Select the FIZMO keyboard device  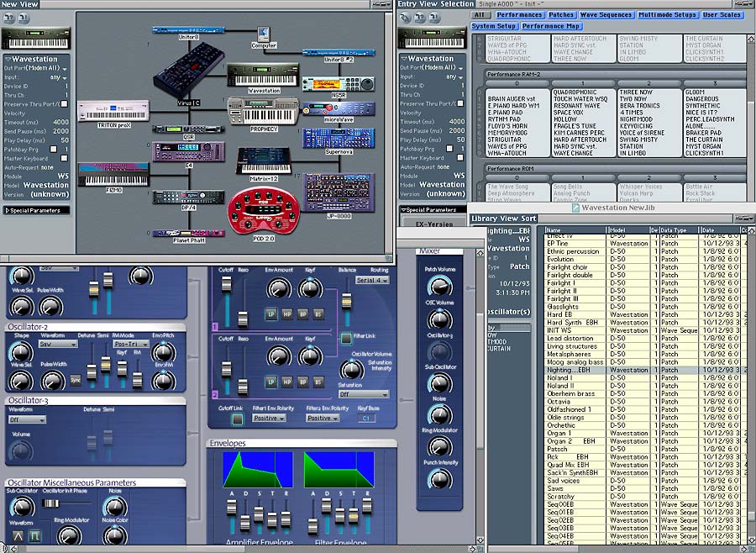[x=113, y=175]
